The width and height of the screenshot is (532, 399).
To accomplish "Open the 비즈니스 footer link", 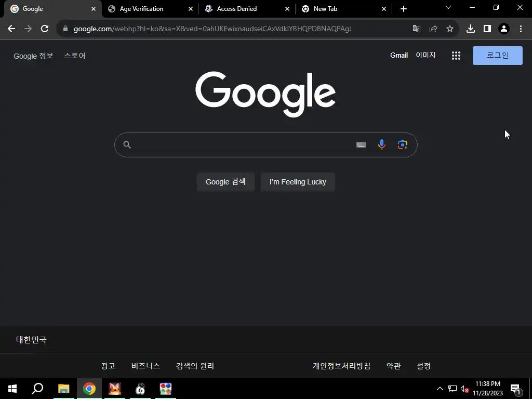I will (x=145, y=366).
